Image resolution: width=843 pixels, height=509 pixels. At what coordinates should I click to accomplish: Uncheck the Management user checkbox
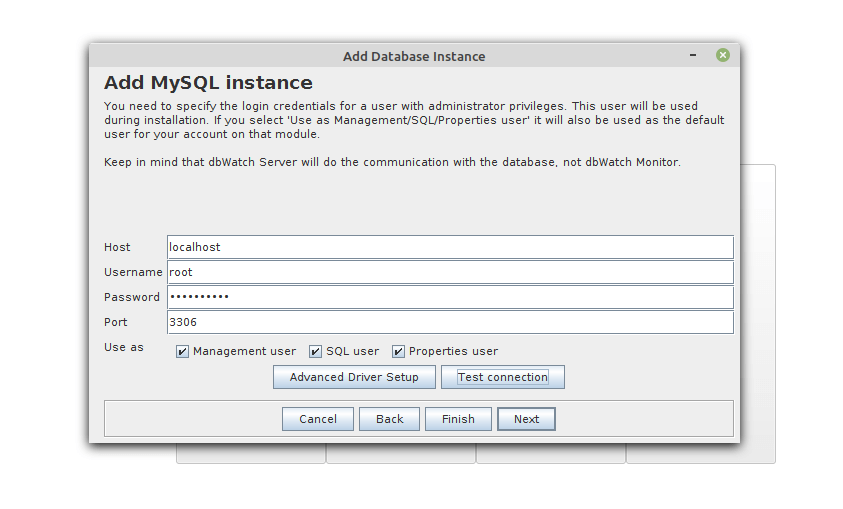pyautogui.click(x=183, y=352)
